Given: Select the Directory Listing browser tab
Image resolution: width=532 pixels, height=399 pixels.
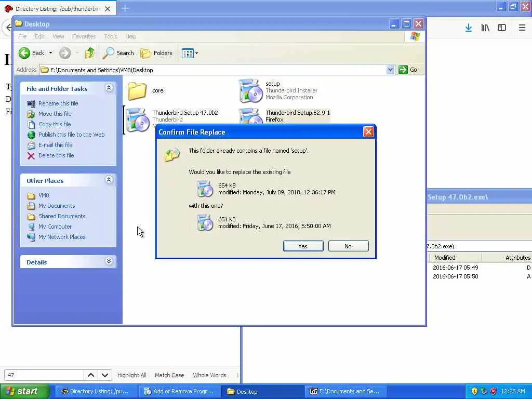Looking at the screenshot, I should click(58, 9).
